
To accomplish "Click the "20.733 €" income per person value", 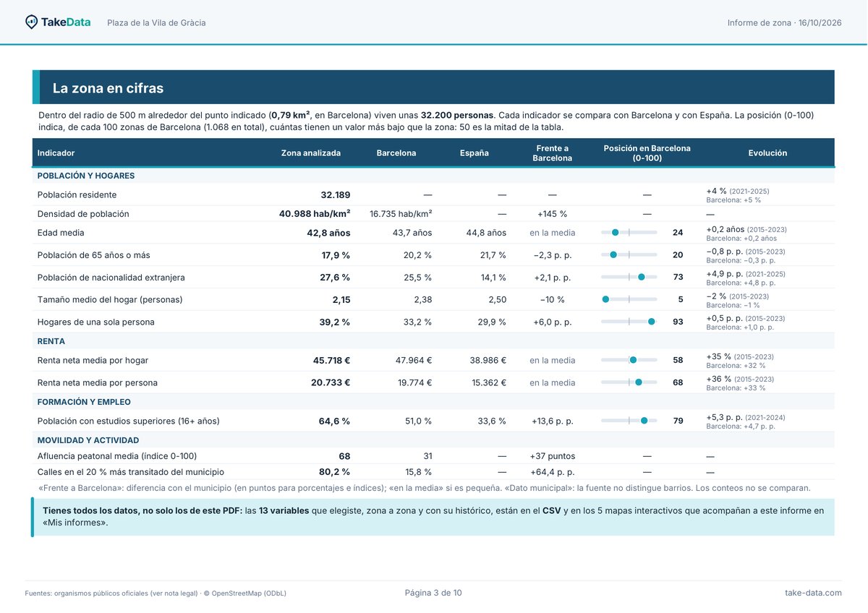I will (x=331, y=382).
